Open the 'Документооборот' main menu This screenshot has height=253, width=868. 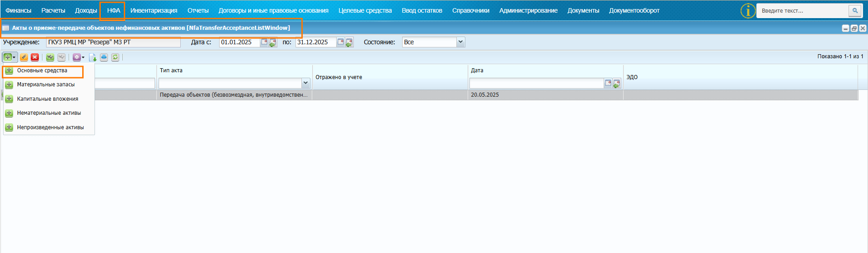pyautogui.click(x=634, y=10)
